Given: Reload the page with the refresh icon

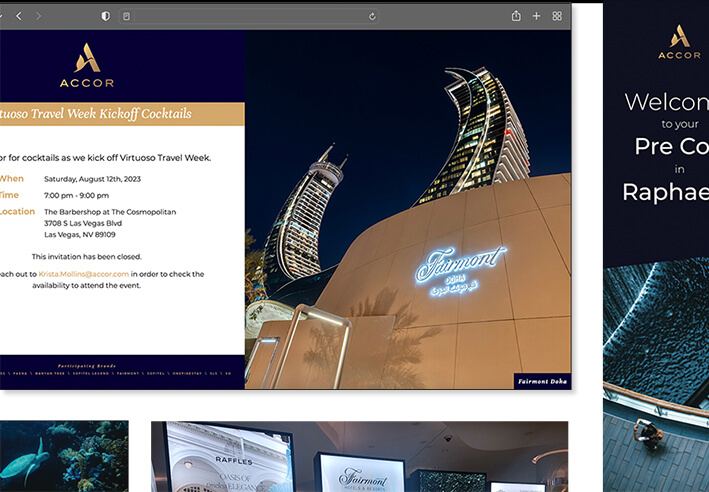Looking at the screenshot, I should click(x=372, y=17).
